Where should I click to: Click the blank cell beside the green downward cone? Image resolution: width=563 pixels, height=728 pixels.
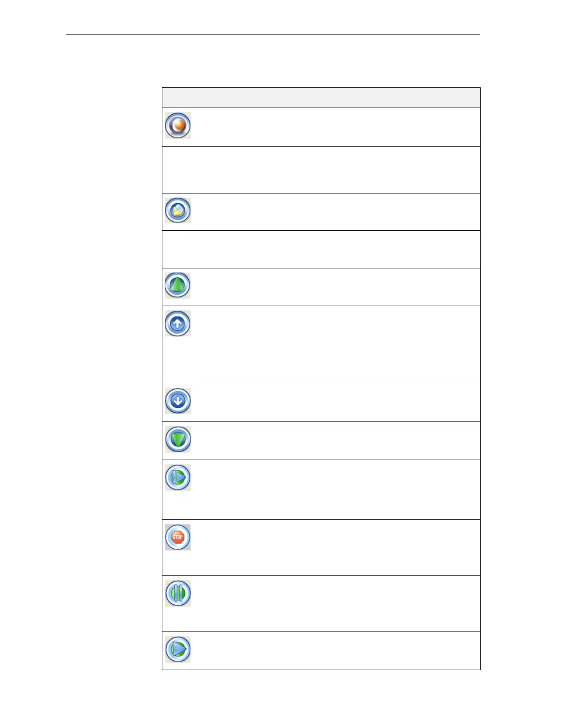click(336, 441)
